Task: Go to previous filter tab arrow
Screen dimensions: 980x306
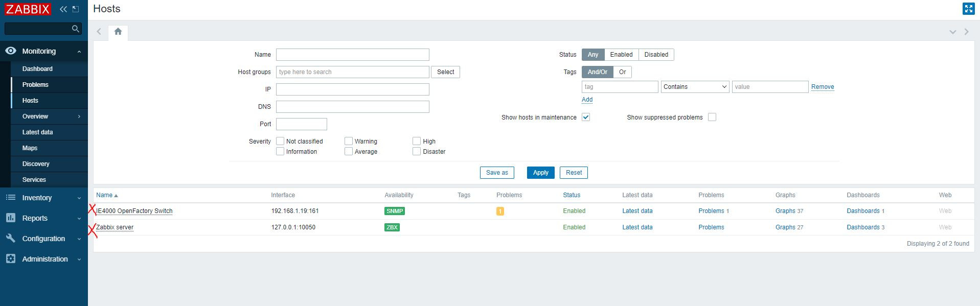Action: (99, 32)
